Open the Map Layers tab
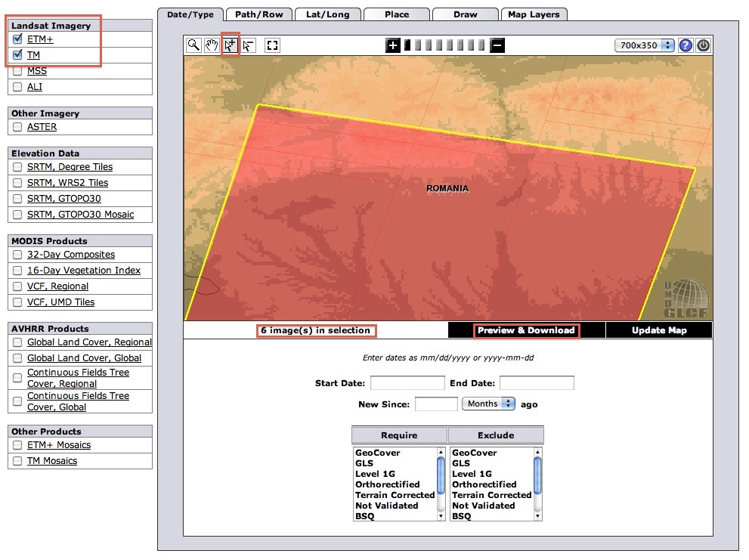 point(534,14)
